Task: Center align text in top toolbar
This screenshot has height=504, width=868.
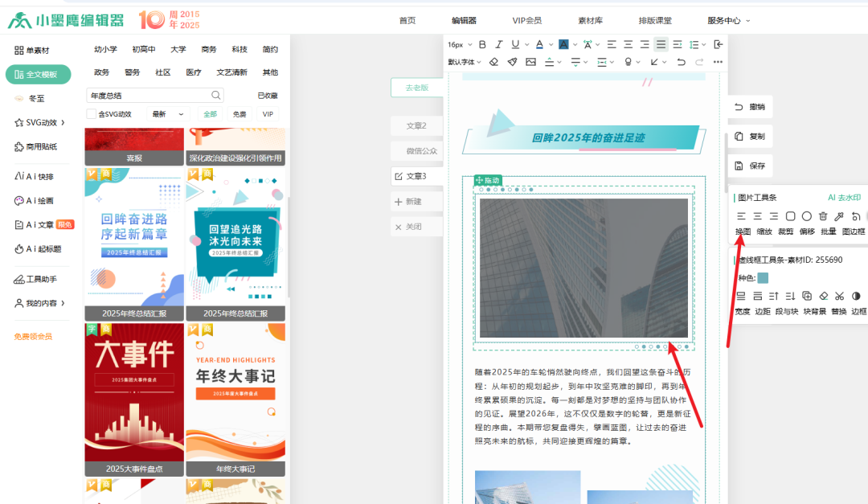Action: click(628, 44)
